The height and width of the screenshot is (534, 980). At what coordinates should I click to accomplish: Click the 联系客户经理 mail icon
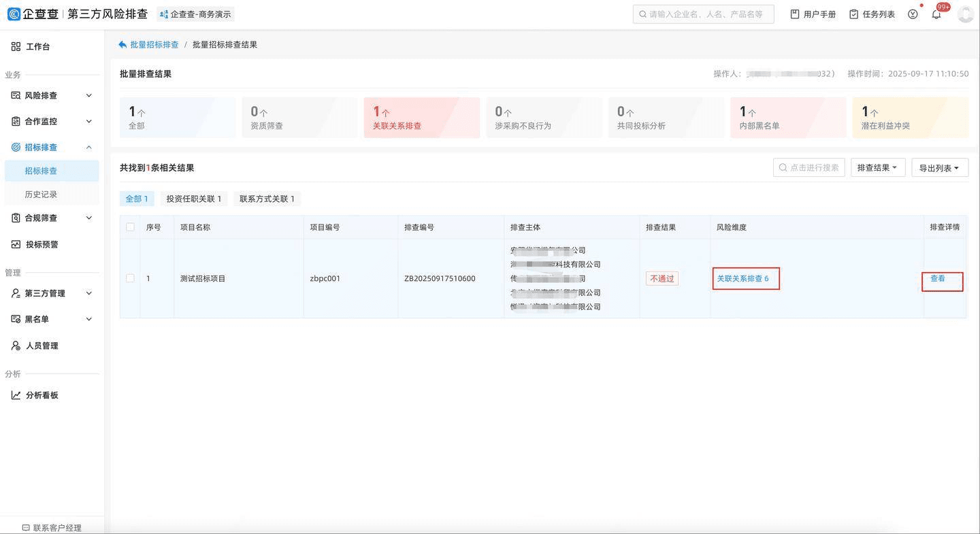(x=26, y=528)
